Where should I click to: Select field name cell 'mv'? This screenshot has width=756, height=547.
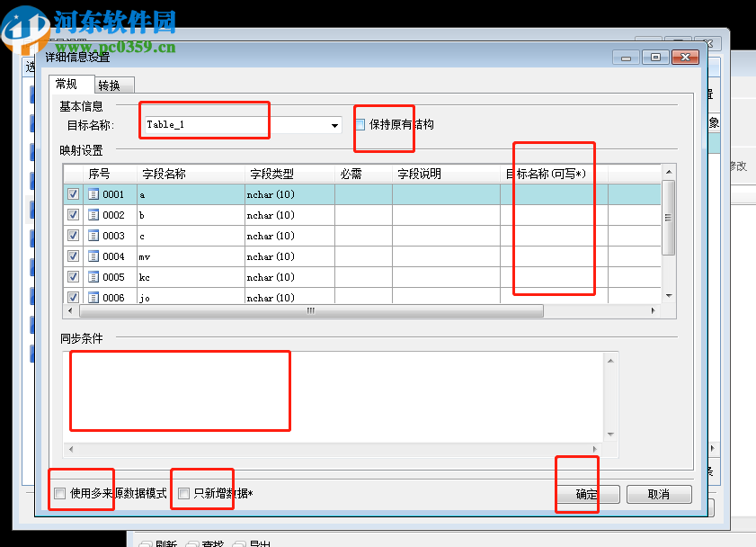(191, 256)
